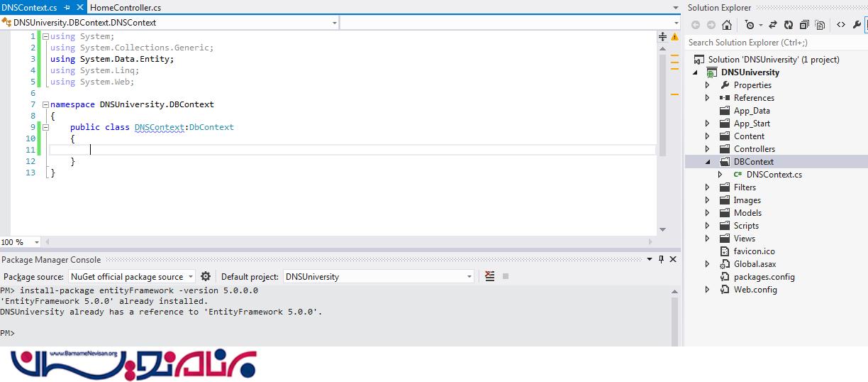The width and height of the screenshot is (868, 382).
Task: Click the Pending Changes Filter clock icon
Action: point(750,25)
